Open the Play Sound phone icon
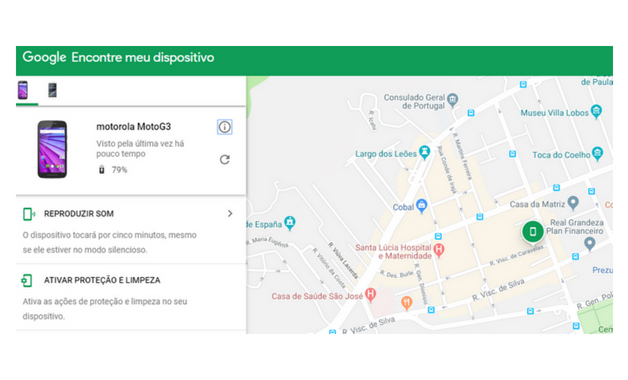 29,214
